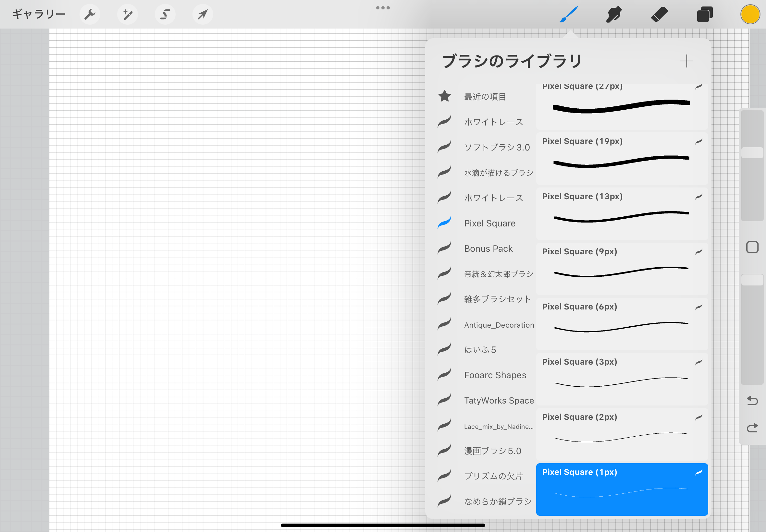The width and height of the screenshot is (766, 532).
Task: Select the Eraser tool
Action: point(659,14)
